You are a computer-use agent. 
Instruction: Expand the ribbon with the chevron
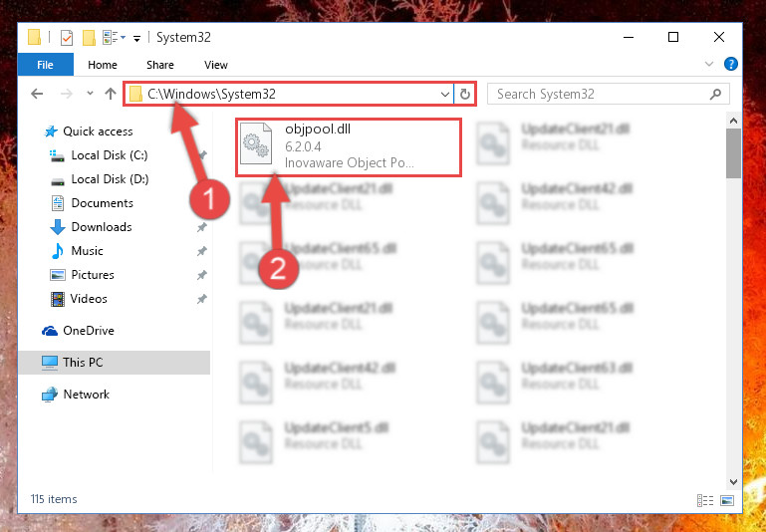tap(709, 64)
